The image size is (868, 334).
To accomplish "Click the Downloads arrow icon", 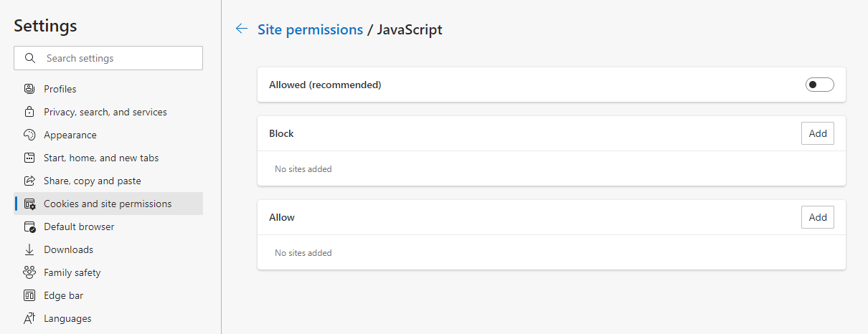I will coord(29,249).
